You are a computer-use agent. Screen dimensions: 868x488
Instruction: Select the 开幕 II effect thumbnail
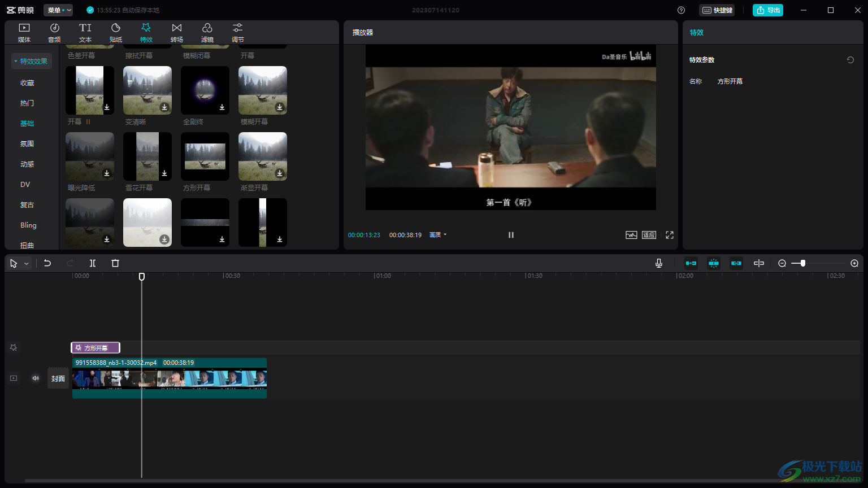90,90
